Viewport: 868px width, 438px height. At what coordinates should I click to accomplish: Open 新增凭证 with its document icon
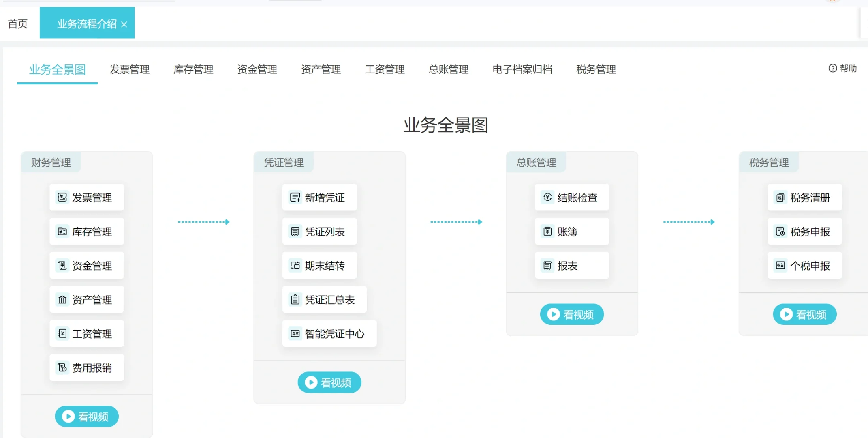point(295,198)
